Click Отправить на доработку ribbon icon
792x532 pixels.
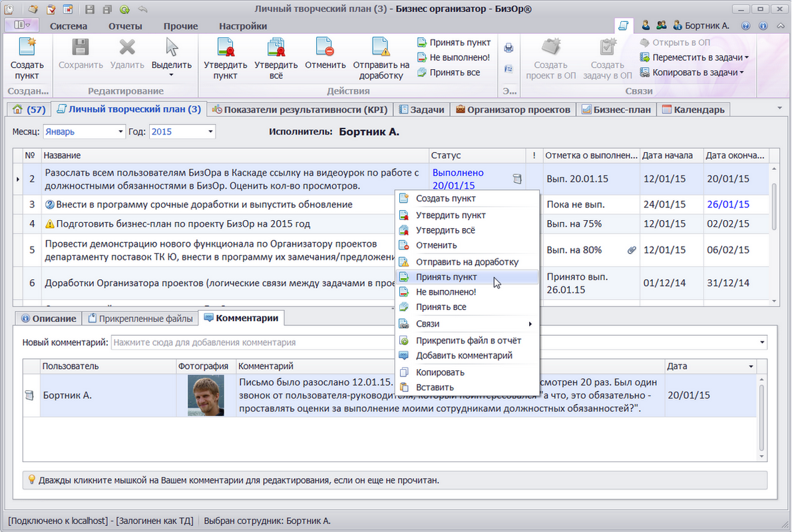click(x=381, y=48)
